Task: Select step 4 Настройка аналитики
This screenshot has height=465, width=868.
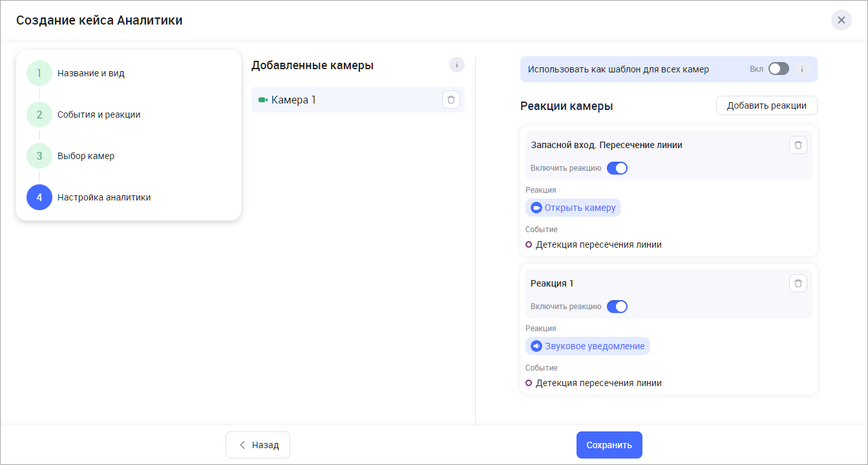Action: click(x=39, y=197)
